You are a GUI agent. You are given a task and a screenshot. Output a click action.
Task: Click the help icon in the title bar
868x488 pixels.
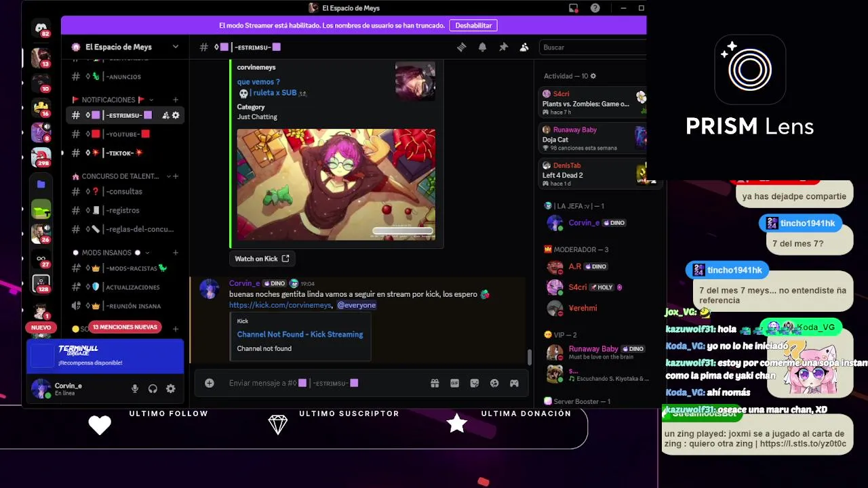point(595,8)
